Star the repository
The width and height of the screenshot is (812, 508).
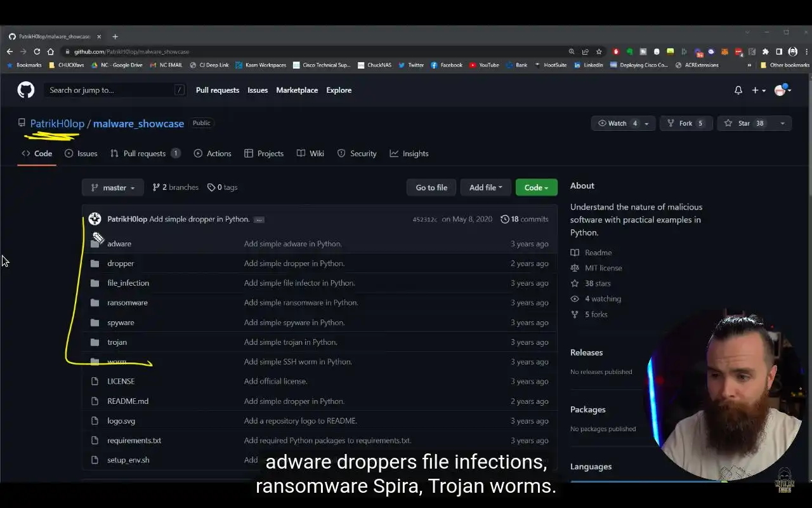[744, 123]
